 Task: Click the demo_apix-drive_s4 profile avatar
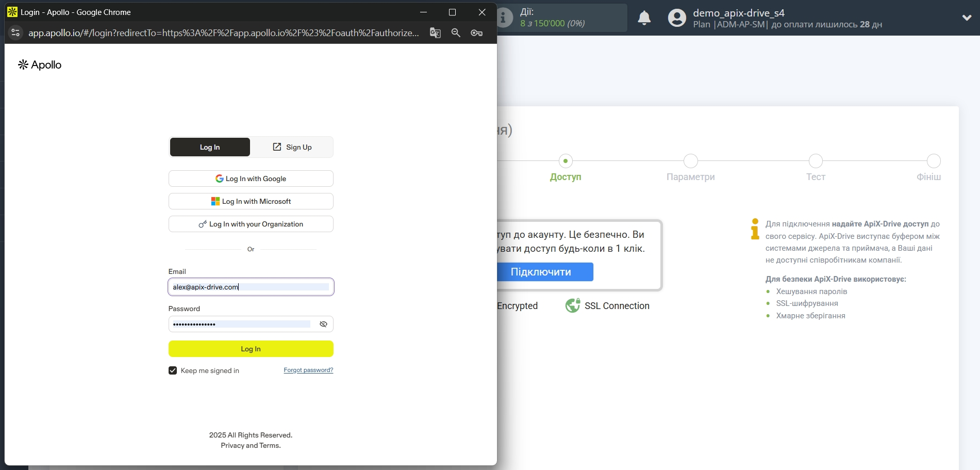pos(675,18)
